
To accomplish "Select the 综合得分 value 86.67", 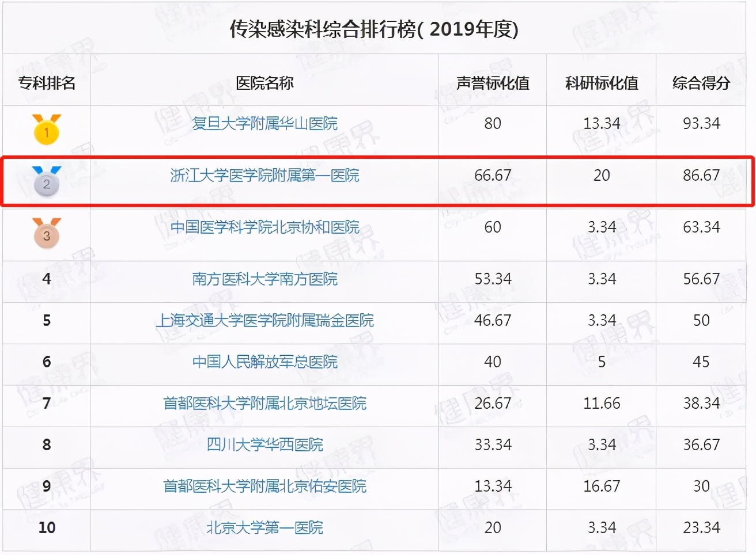I will (701, 175).
